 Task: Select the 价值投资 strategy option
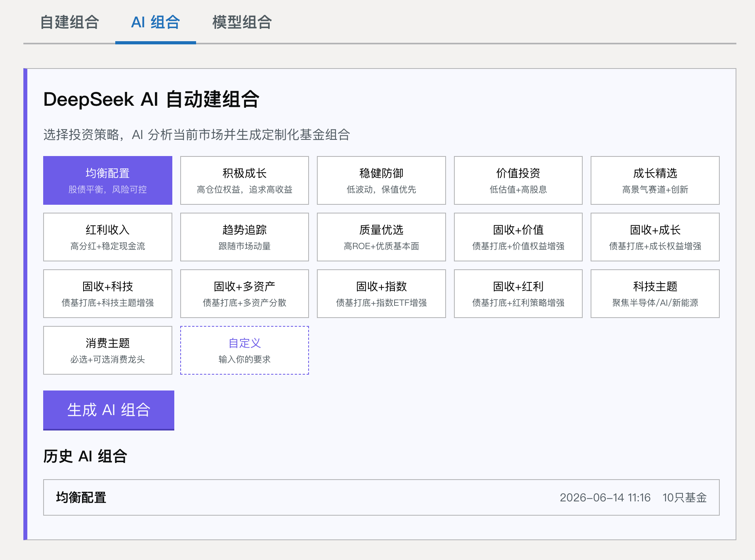click(x=518, y=181)
